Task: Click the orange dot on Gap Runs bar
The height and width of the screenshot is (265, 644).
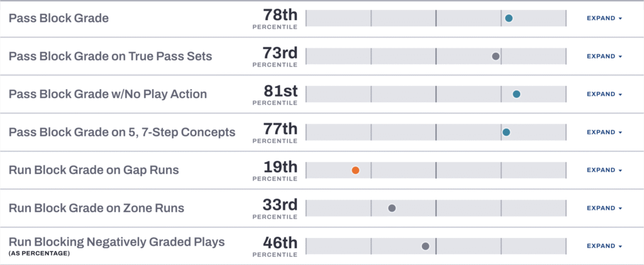Action: point(355,170)
